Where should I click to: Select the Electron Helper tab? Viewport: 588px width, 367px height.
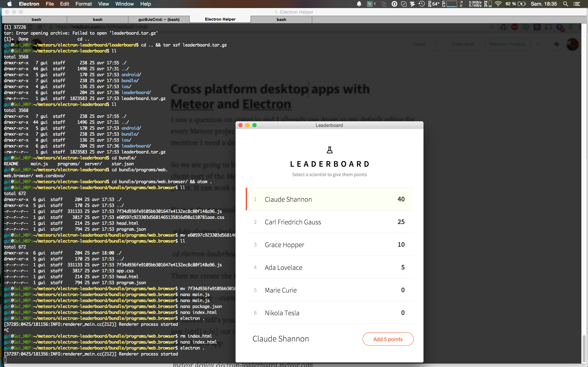[x=220, y=19]
